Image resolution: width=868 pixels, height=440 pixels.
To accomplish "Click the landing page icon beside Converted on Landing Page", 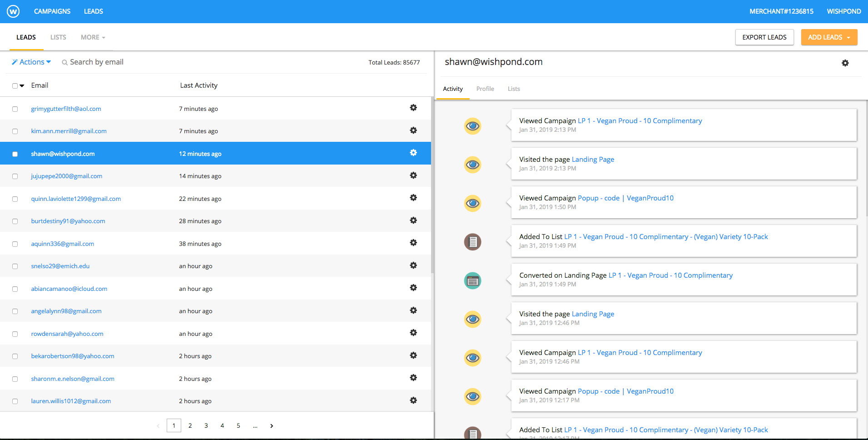I will coord(472,280).
